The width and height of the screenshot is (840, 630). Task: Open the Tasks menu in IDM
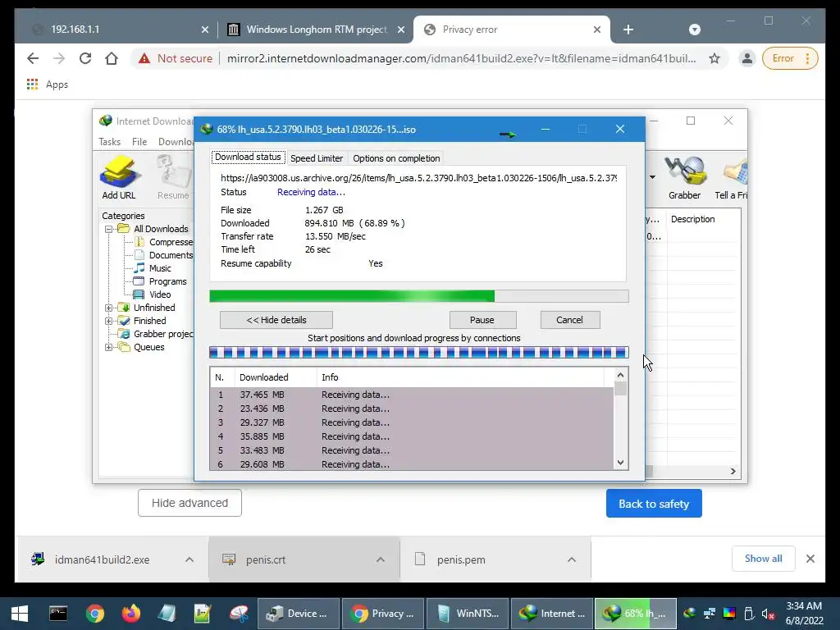coord(109,141)
